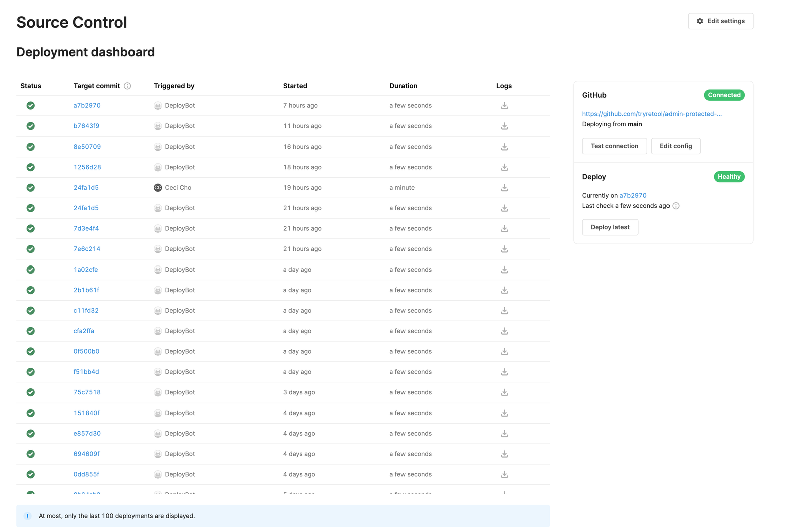This screenshot has height=532, width=803.
Task: Open commit cfa2ffa link
Action: 84,331
